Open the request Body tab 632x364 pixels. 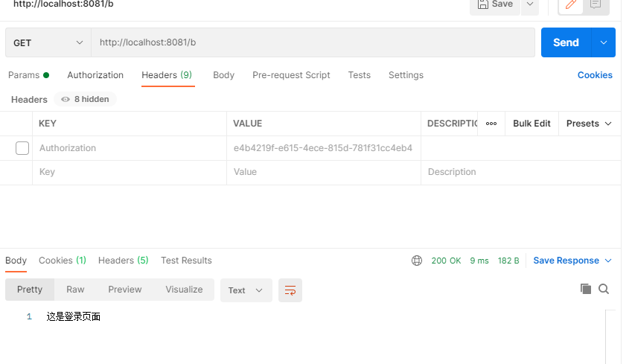click(x=224, y=75)
